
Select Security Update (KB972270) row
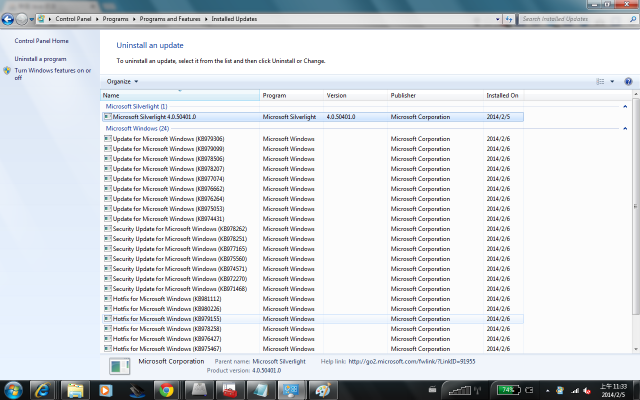pos(313,279)
